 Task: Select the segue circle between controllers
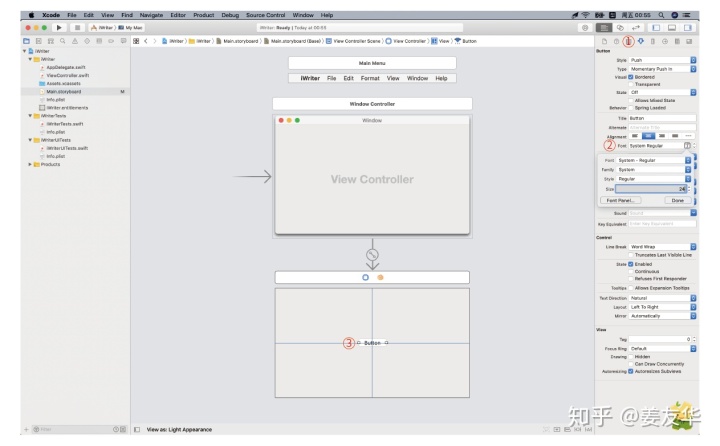tap(372, 254)
